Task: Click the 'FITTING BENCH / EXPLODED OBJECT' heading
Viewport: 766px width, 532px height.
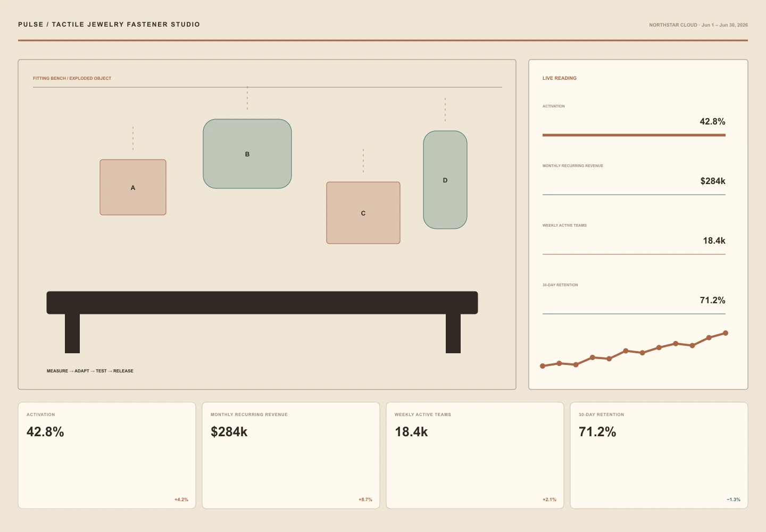Action: (72, 78)
